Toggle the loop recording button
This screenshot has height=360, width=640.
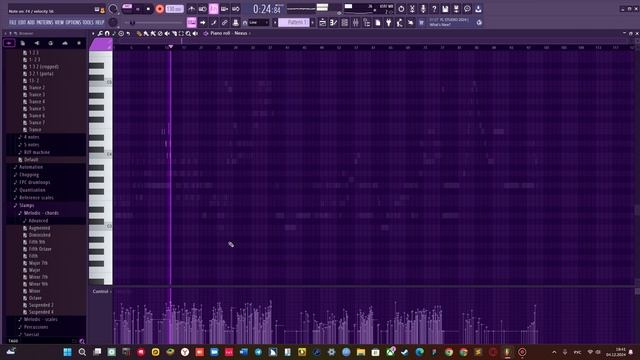[x=236, y=9]
